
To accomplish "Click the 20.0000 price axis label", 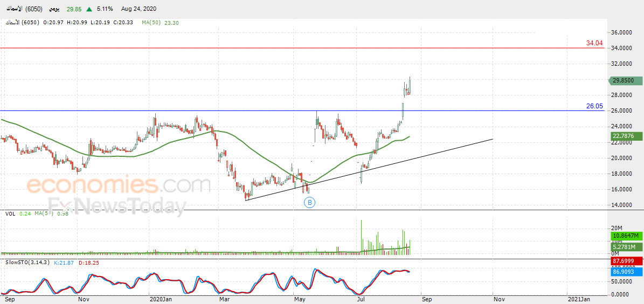I will click(621, 158).
